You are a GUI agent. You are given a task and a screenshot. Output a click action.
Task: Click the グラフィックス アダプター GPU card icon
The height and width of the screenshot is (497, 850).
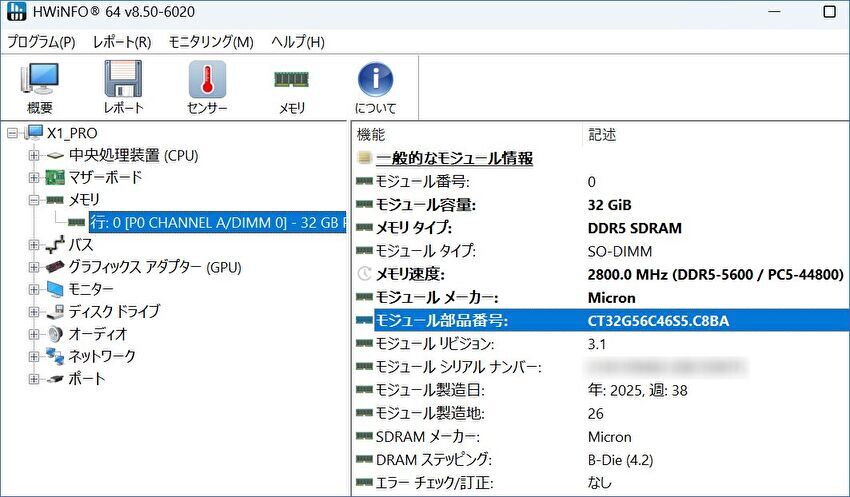[55, 267]
